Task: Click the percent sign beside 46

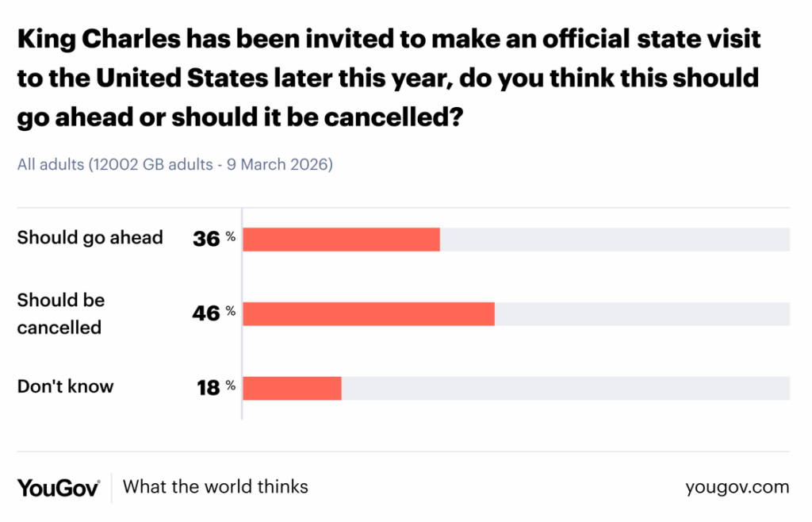Action: 231,311
